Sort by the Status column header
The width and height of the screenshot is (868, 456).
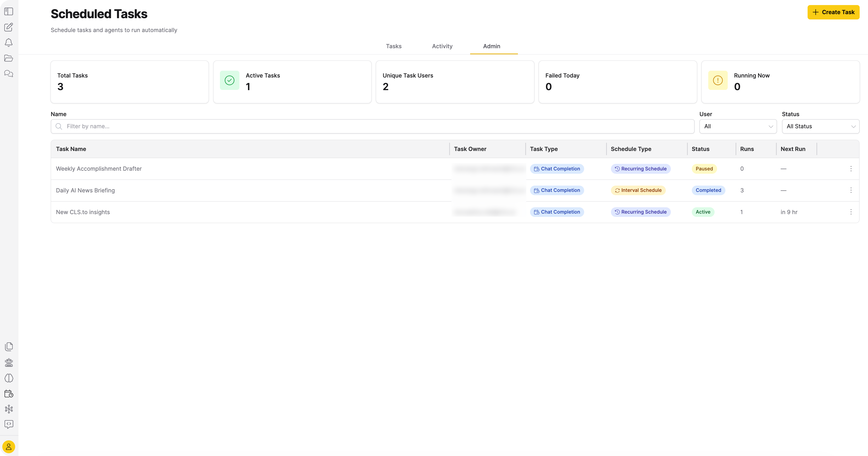click(x=700, y=149)
